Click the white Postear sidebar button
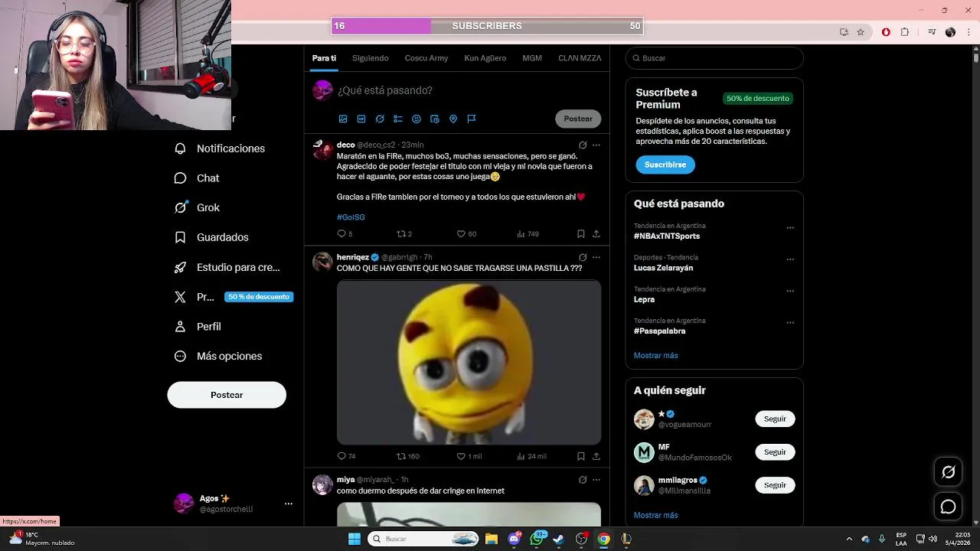 [x=227, y=395]
